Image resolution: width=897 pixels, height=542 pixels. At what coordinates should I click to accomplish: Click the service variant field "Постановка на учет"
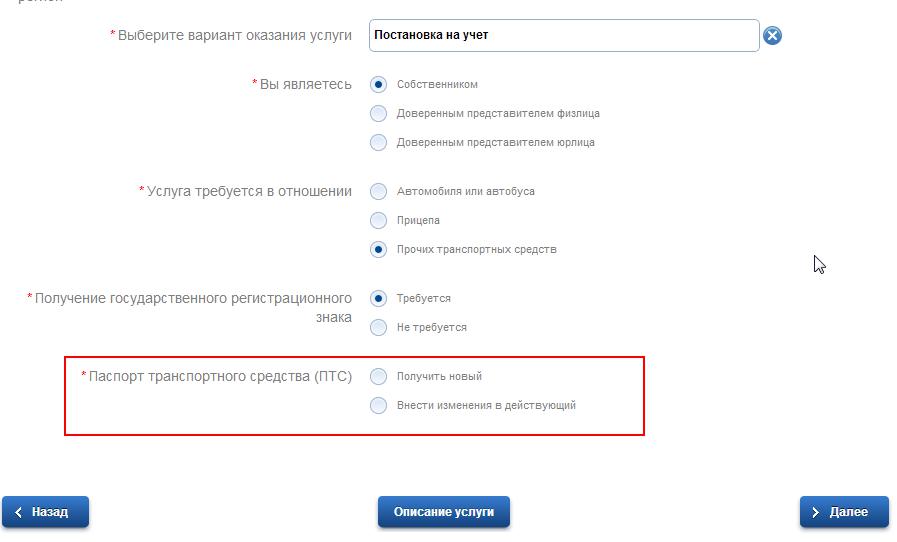coord(563,35)
